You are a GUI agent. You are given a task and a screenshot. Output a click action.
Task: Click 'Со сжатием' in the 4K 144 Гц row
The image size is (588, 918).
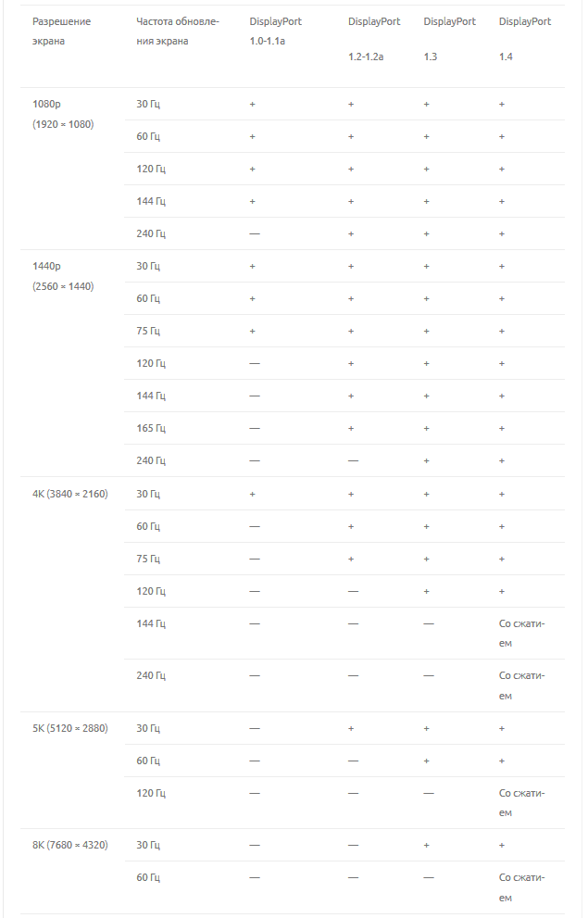pos(521,633)
